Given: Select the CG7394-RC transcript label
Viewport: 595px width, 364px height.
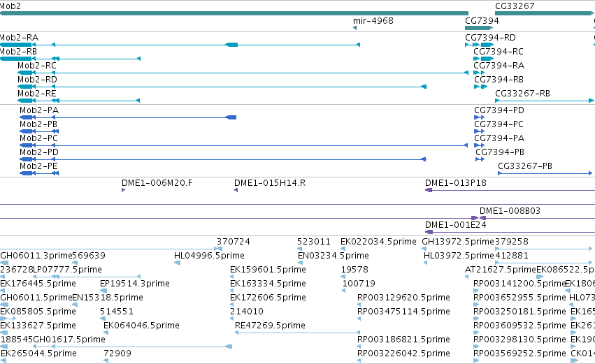Looking at the screenshot, I should coord(499,52).
